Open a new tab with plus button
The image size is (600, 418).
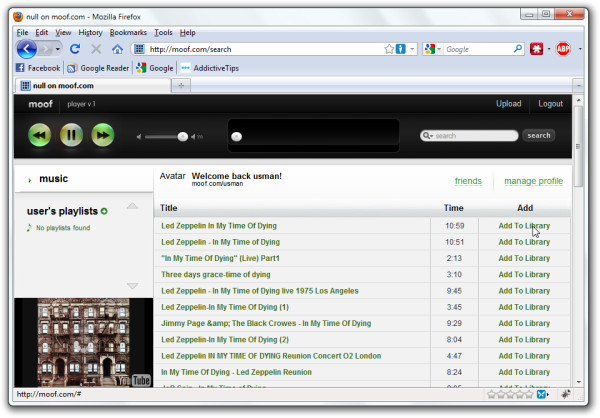[181, 85]
